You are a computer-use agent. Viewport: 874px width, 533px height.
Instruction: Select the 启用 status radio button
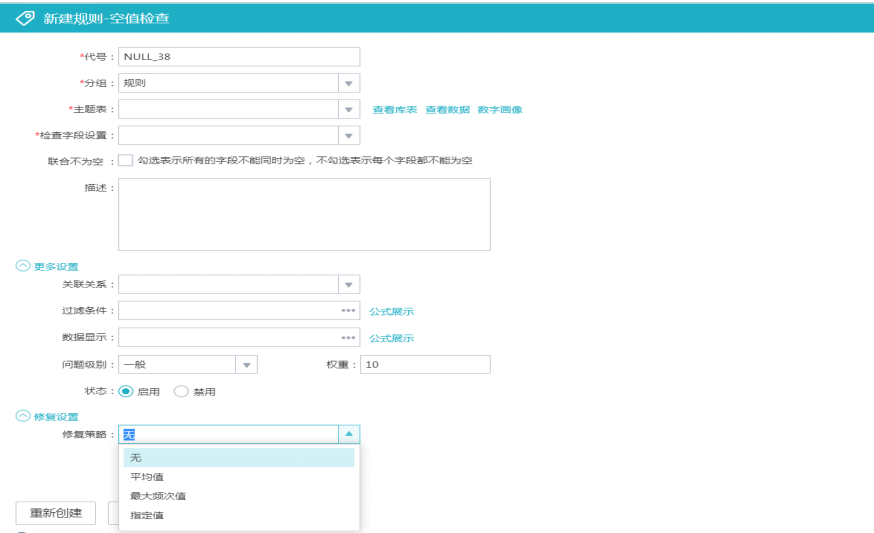[125, 391]
